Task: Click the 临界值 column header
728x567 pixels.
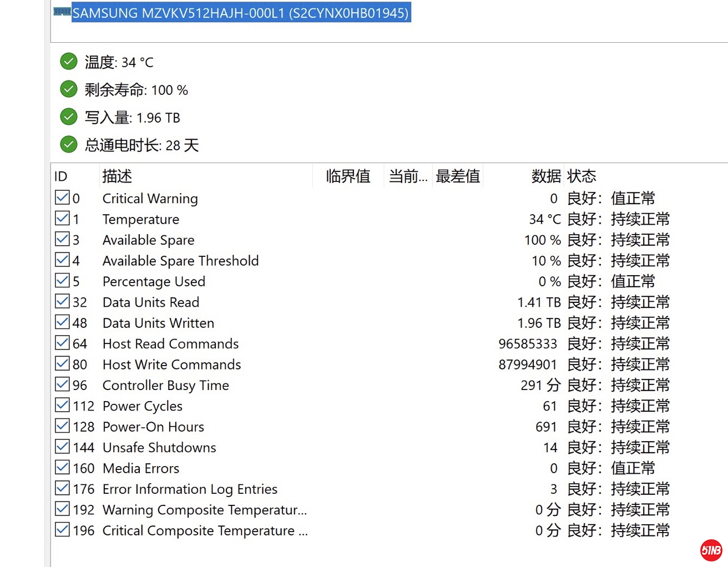Action: click(348, 176)
